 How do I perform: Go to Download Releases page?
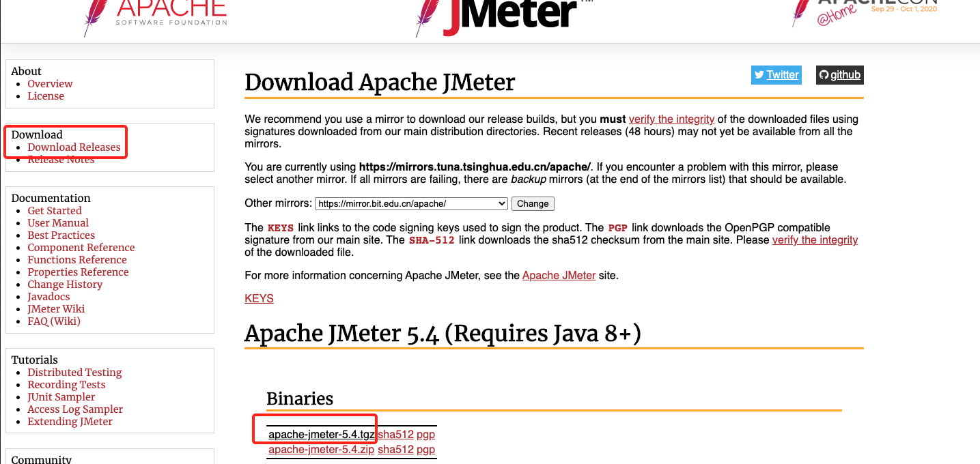coord(74,147)
